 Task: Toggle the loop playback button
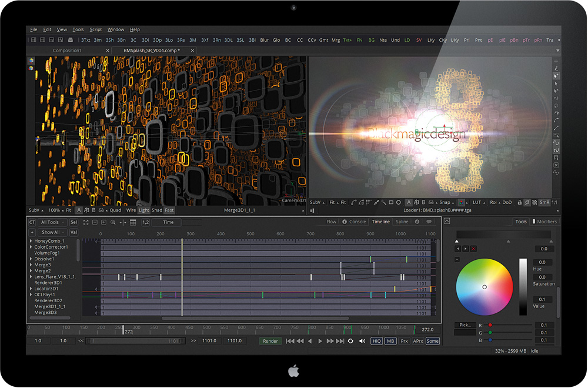[350, 341]
